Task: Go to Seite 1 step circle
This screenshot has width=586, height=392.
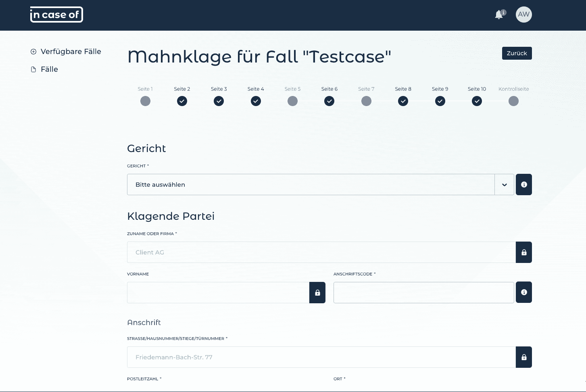Action: tap(145, 101)
